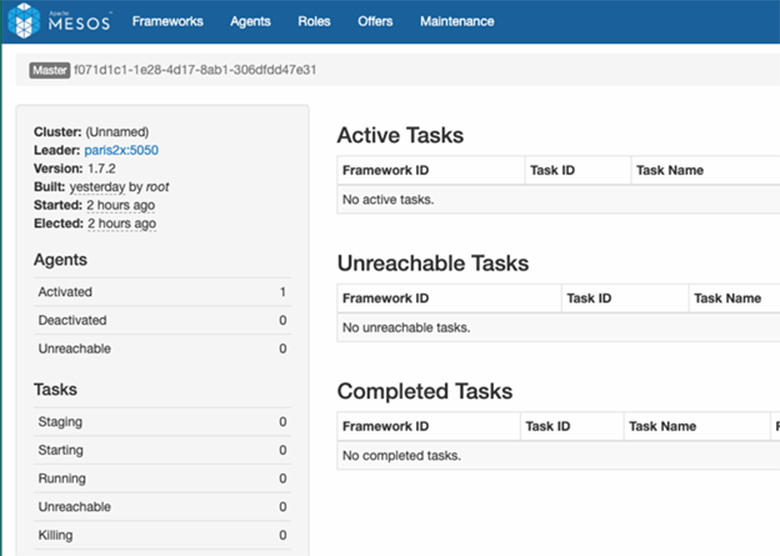Open the Frameworks menu item
This screenshot has width=780, height=556.
(167, 21)
